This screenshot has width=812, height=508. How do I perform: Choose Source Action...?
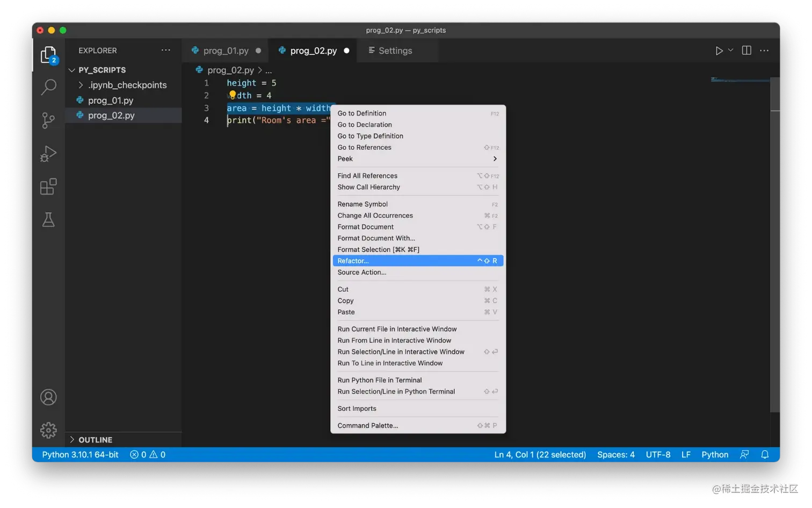pyautogui.click(x=418, y=272)
